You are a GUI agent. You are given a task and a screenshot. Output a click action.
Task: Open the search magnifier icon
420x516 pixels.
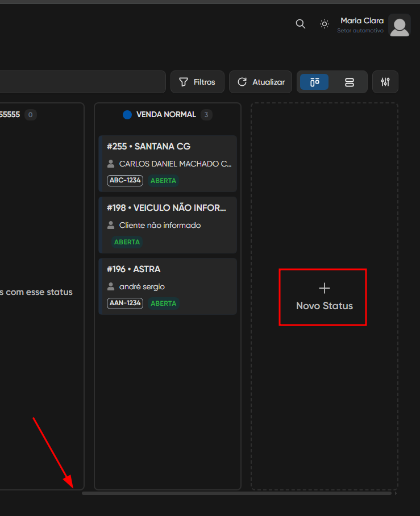pos(300,24)
